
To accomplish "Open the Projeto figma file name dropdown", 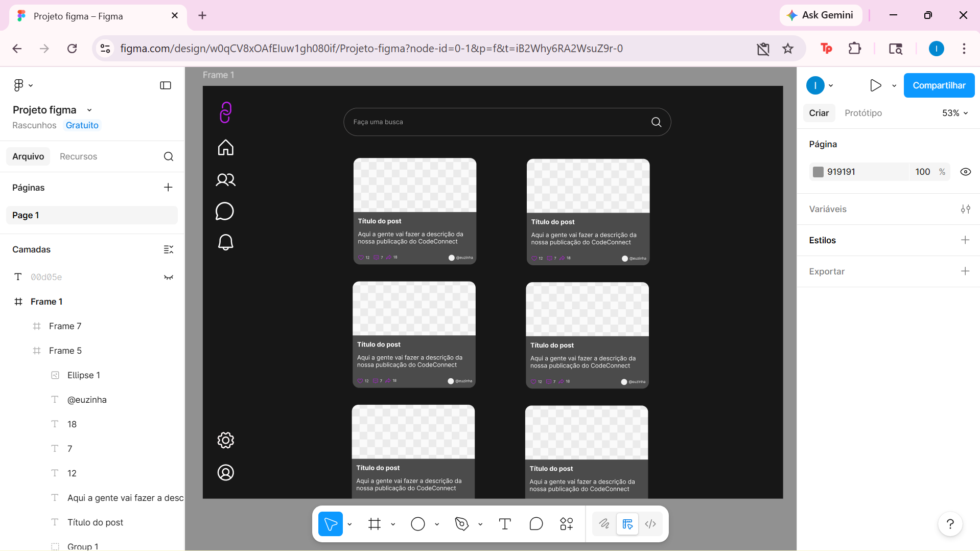I will tap(89, 110).
